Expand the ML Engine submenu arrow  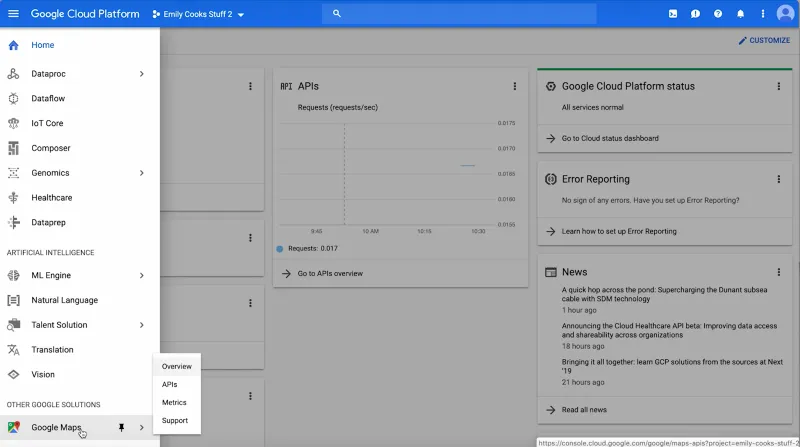[x=141, y=276]
